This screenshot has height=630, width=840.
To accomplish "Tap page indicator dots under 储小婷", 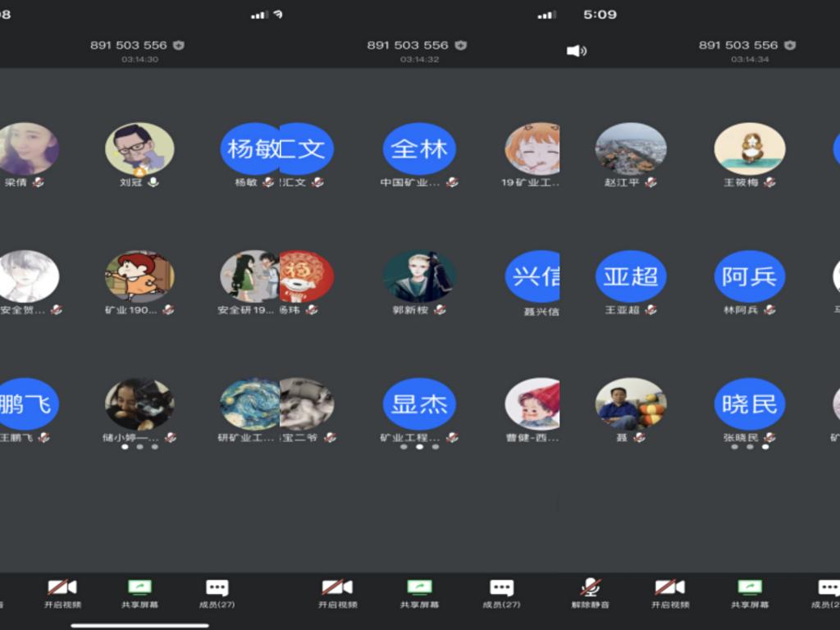I will click(139, 447).
